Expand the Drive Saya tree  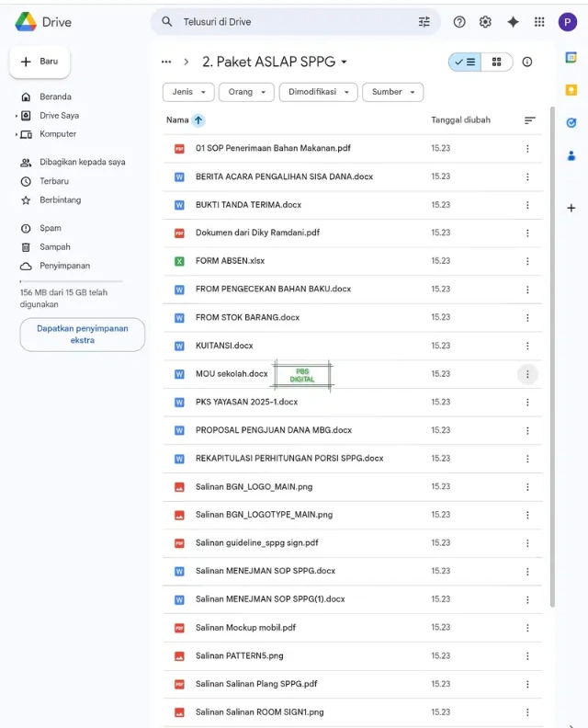click(17, 116)
